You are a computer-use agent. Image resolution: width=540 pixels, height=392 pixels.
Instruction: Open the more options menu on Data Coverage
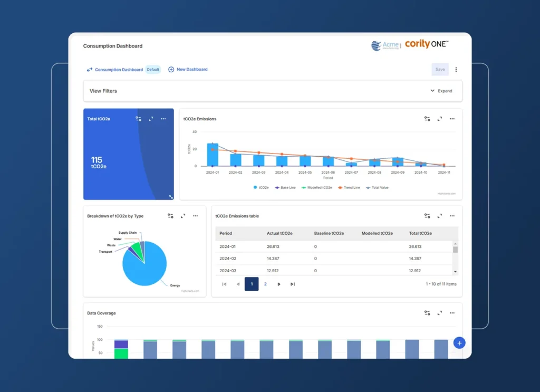(452, 313)
